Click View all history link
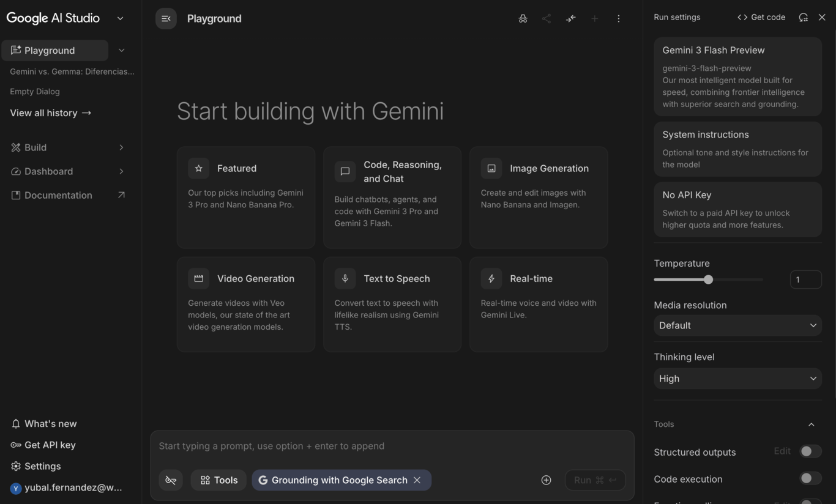The height and width of the screenshot is (504, 836). pyautogui.click(x=51, y=113)
